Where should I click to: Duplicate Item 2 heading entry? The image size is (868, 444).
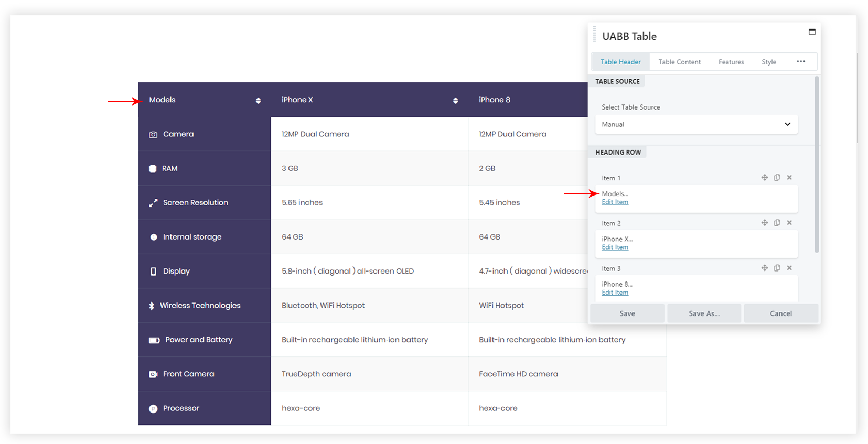777,223
